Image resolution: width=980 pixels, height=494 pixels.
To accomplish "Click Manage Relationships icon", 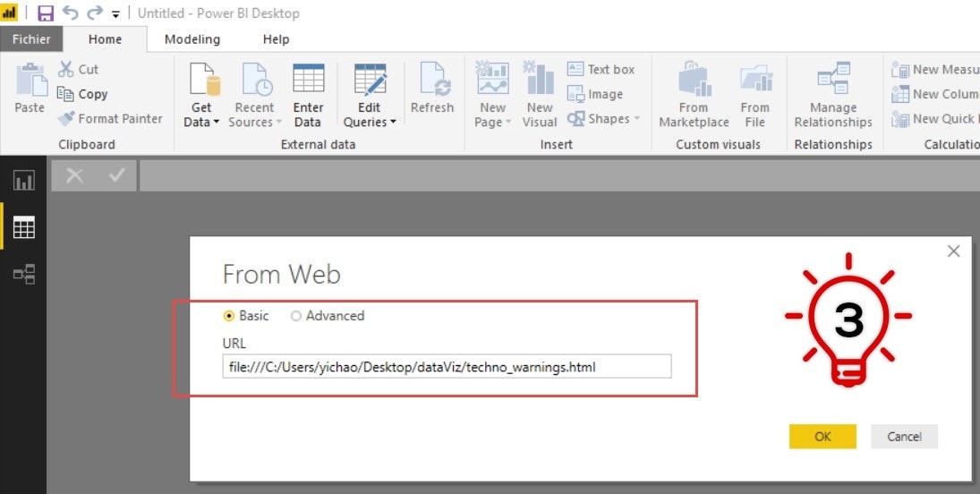I will click(x=833, y=81).
